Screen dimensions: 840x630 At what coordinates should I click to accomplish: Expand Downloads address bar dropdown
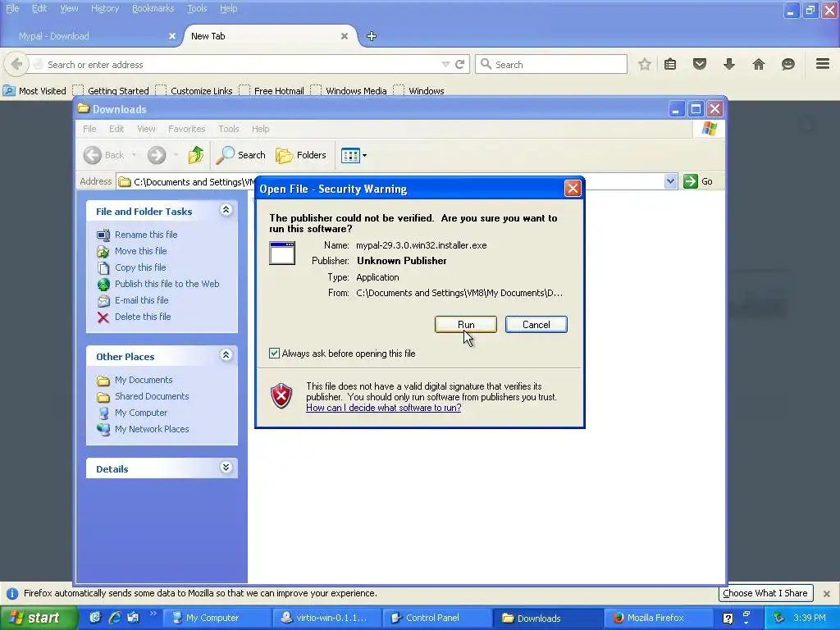point(670,181)
